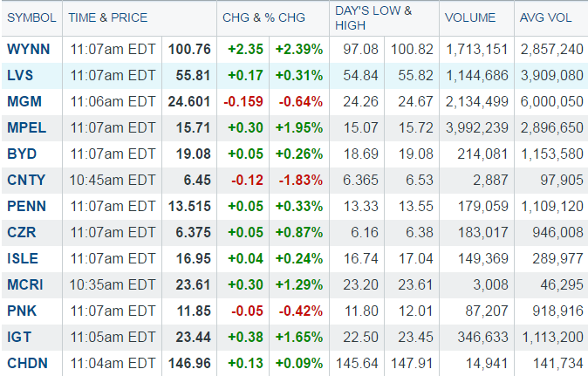Click the DAY'S LOW & HIGH header
The height and width of the screenshot is (376, 588).
coord(373,17)
